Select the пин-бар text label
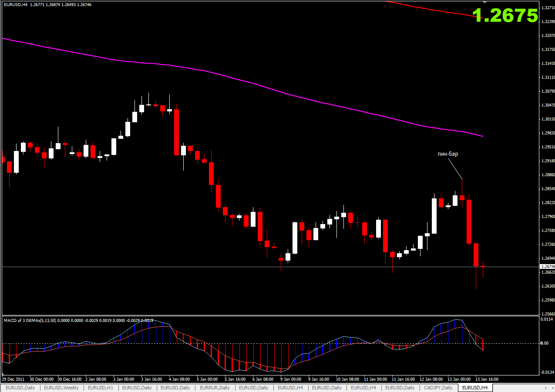 (x=448, y=154)
